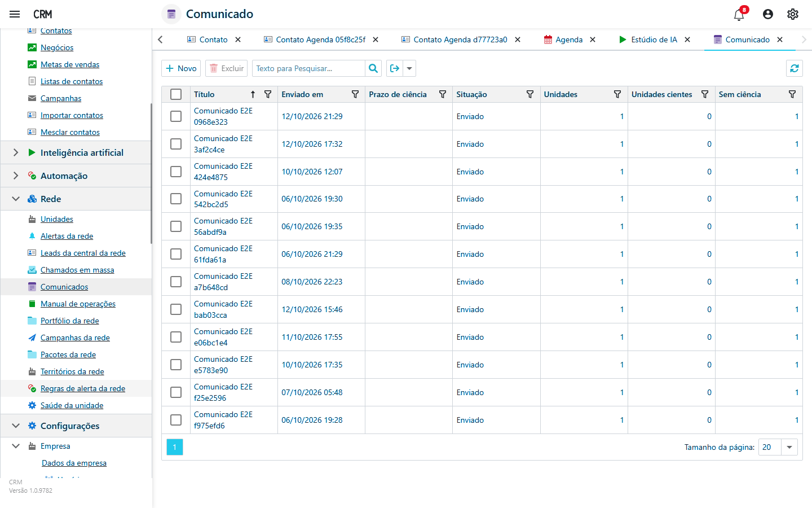Image resolution: width=812 pixels, height=508 pixels.
Task: Filter the Enviado em column
Action: pyautogui.click(x=355, y=94)
